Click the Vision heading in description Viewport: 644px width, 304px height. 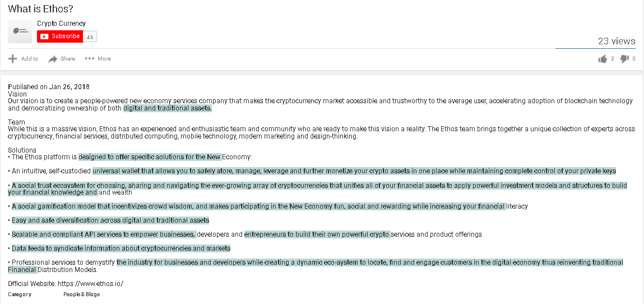(x=17, y=94)
